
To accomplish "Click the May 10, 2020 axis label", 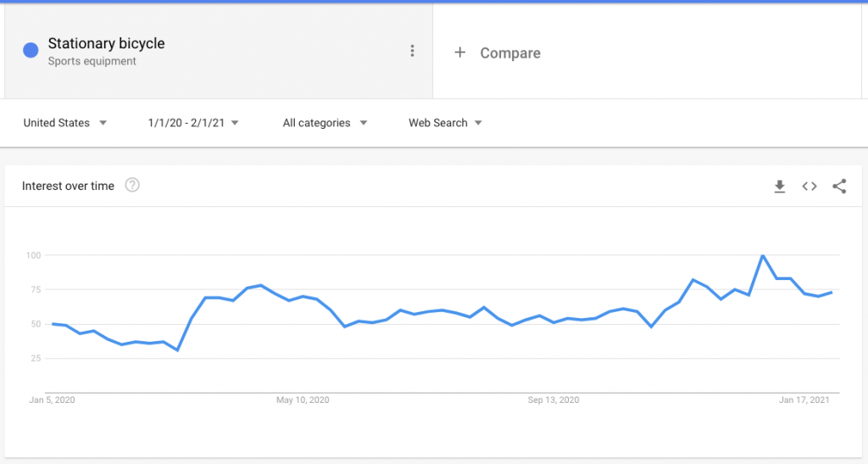I will (x=303, y=400).
